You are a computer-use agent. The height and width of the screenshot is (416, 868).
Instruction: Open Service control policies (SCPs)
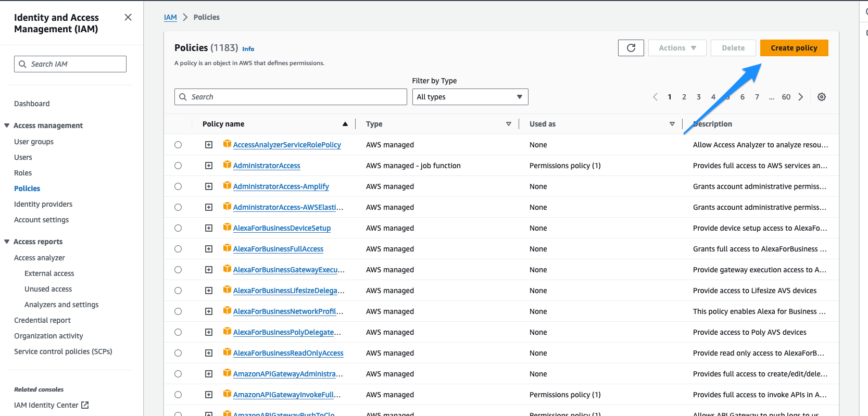click(63, 351)
